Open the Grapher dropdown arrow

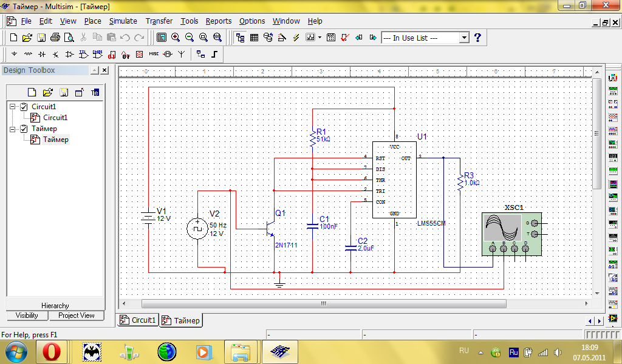click(320, 38)
